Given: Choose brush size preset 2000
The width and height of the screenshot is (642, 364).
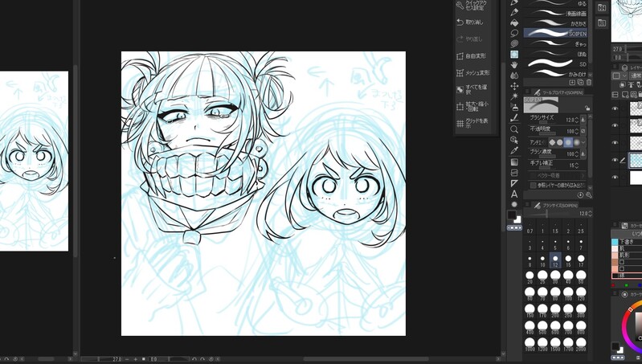Looking at the screenshot, I should [x=581, y=345].
